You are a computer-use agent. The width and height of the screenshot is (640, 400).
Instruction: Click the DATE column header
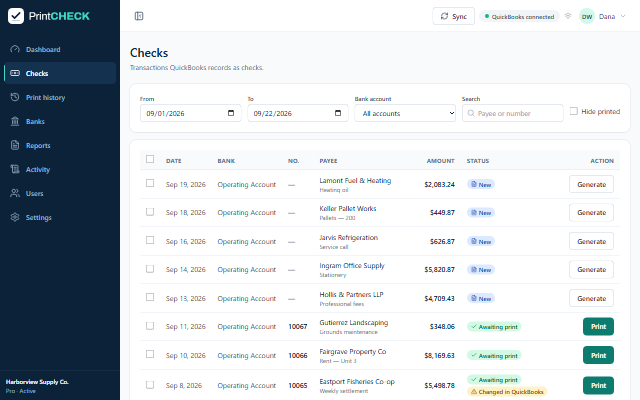[x=173, y=161]
